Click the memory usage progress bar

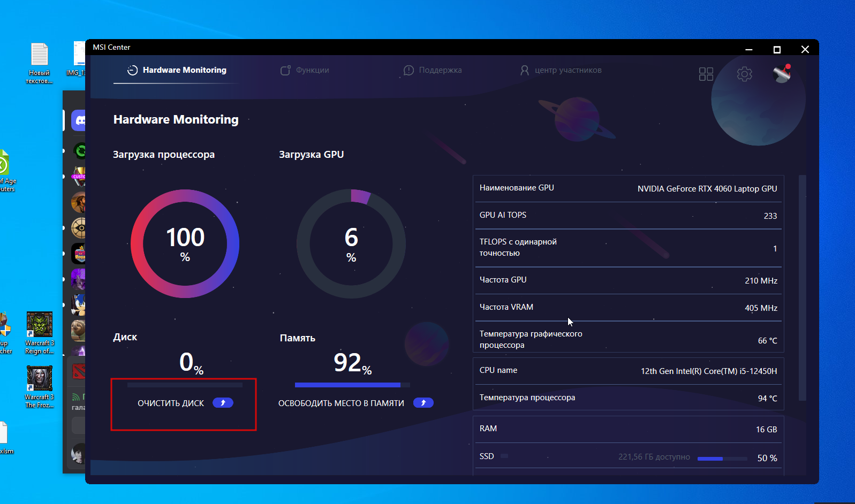point(352,385)
